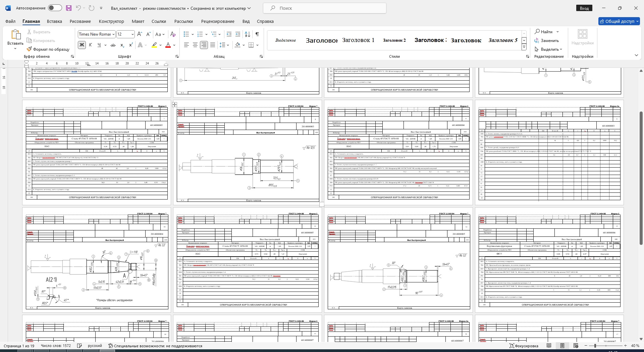Image resolution: width=644 pixels, height=352 pixels.
Task: Clear all formatting from selection
Action: [173, 34]
